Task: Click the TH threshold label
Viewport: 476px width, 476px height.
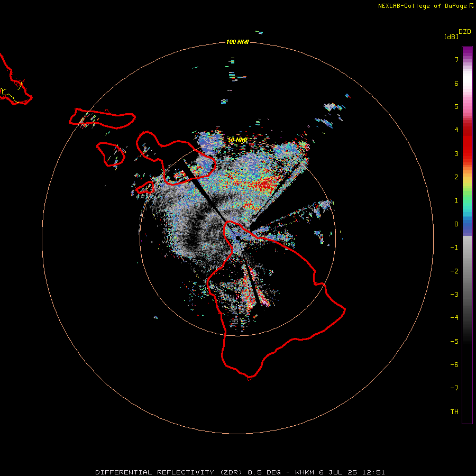Action: click(454, 412)
